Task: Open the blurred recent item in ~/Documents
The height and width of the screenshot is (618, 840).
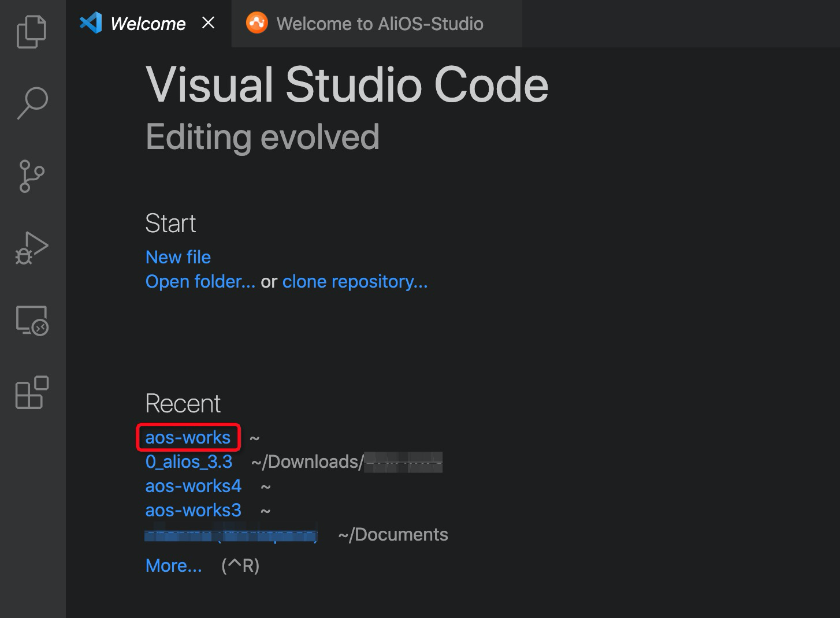Action: tap(231, 535)
